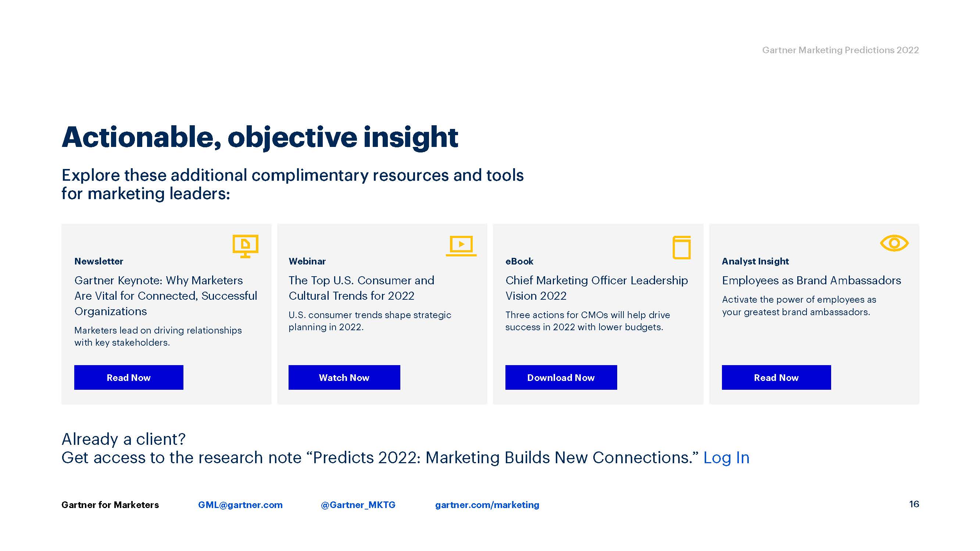Visit the gartner.com/marketing link
The width and height of the screenshot is (980, 551).
pyautogui.click(x=487, y=505)
